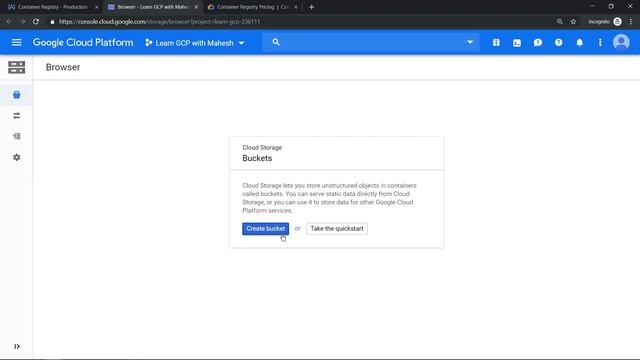640x360 pixels.
Task: Open the main navigation hamburger menu
Action: tap(16, 42)
